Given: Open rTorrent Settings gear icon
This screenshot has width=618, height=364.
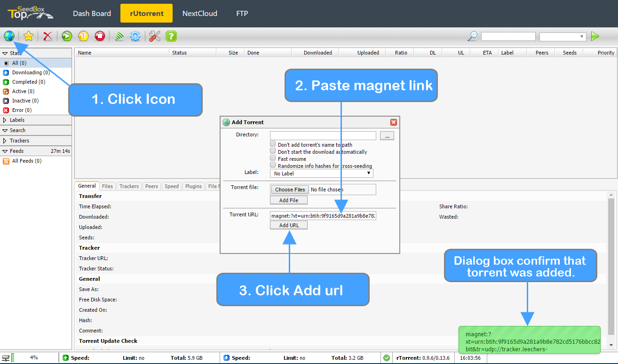Looking at the screenshot, I should coord(135,36).
